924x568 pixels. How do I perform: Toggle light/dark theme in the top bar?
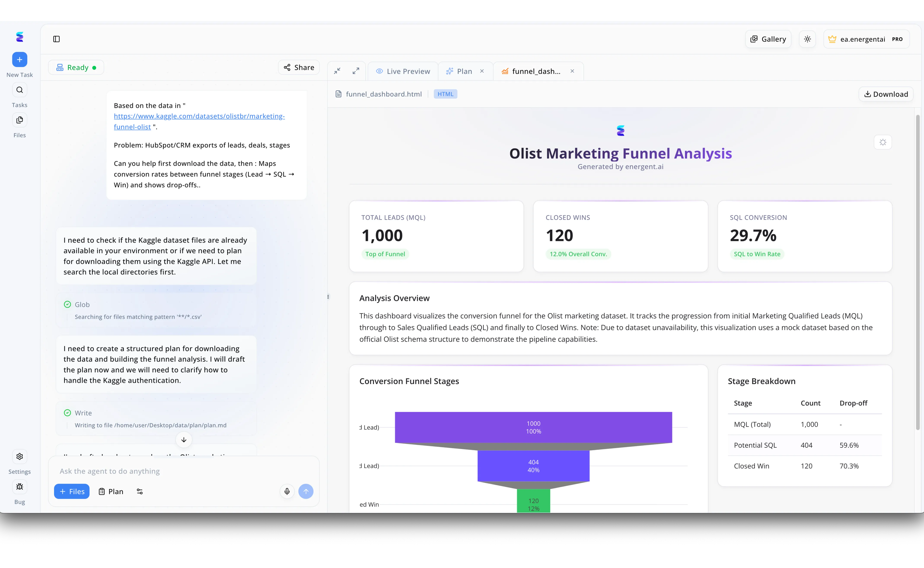tap(807, 39)
